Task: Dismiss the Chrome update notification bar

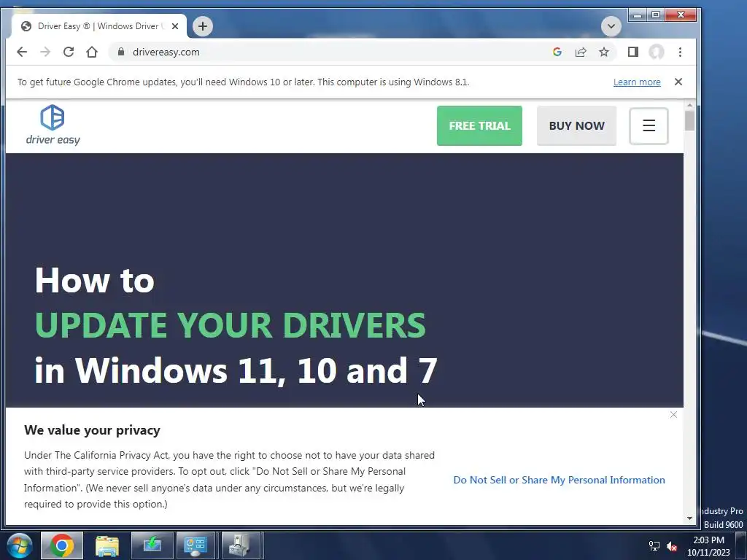Action: pyautogui.click(x=678, y=82)
